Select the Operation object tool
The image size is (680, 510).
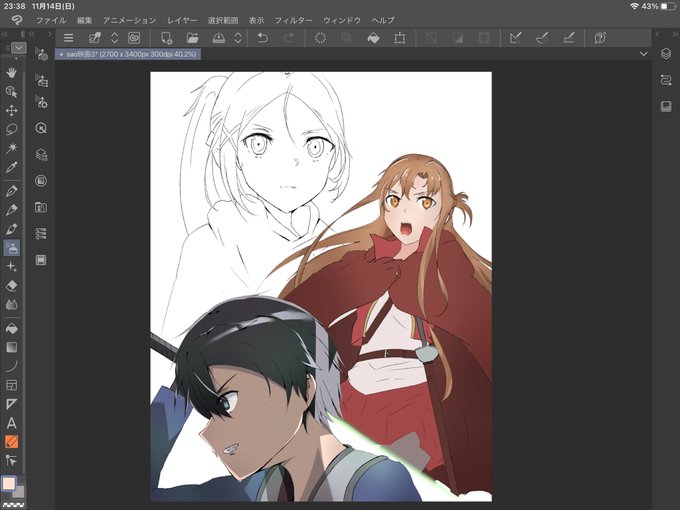(12, 92)
